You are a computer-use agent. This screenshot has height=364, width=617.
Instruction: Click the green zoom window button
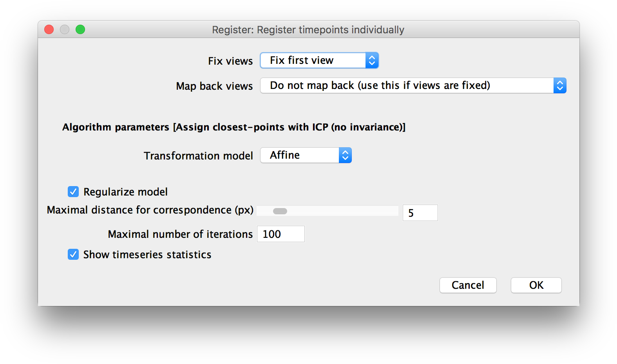coord(80,29)
